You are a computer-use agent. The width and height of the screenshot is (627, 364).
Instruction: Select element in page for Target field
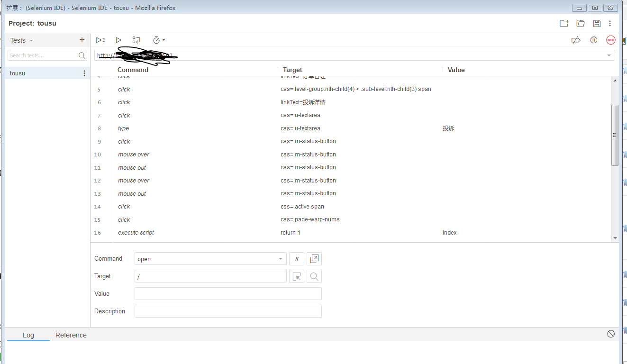(297, 276)
